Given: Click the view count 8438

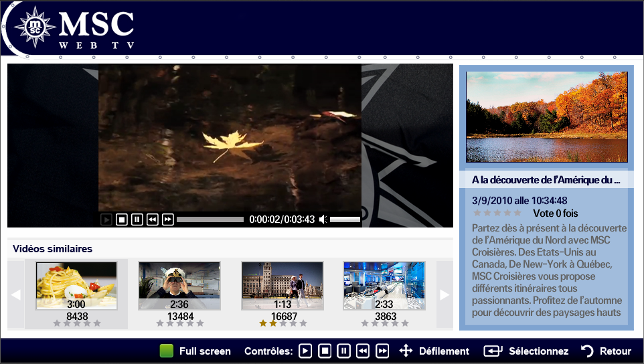Looking at the screenshot, I should click(x=77, y=316).
